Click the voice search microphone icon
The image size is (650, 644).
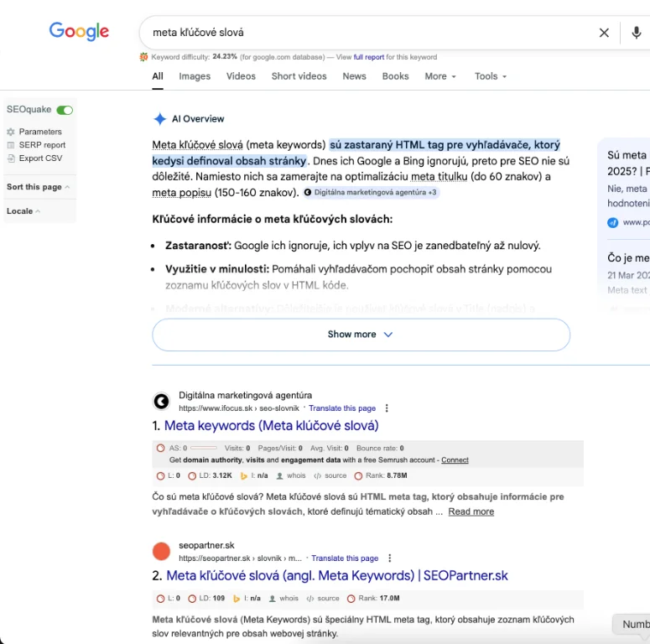637,33
